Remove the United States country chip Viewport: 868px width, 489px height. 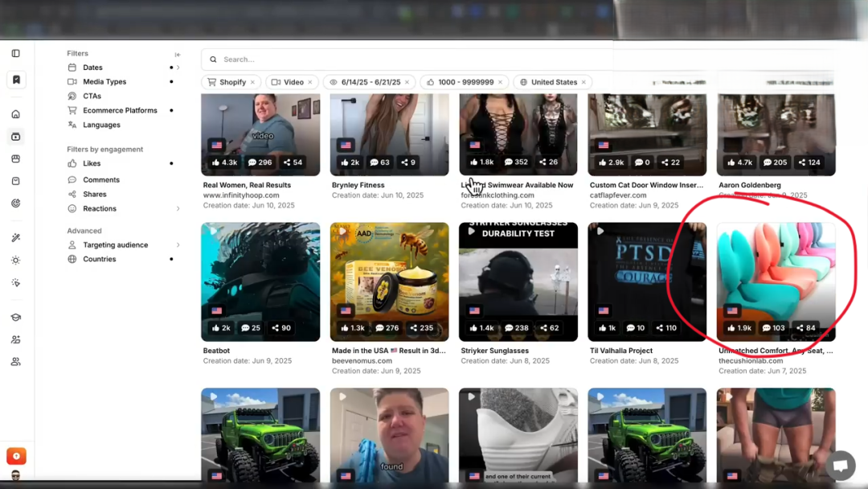[583, 83]
